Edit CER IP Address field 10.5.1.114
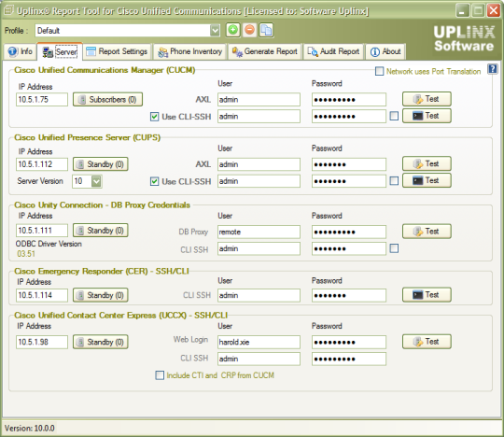The image size is (504, 437). click(42, 295)
